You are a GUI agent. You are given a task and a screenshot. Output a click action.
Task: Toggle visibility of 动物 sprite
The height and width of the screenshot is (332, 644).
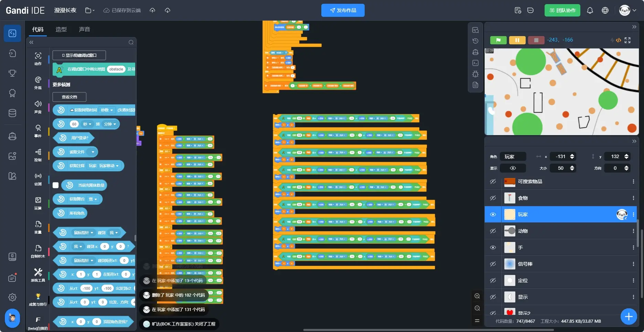coord(493,231)
